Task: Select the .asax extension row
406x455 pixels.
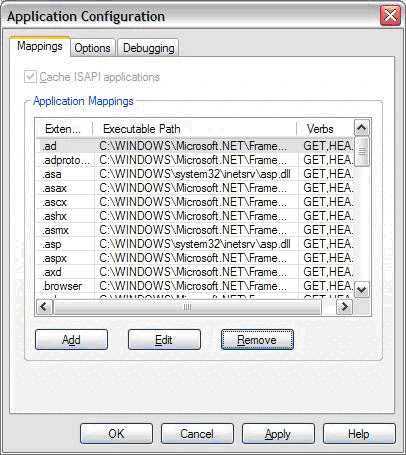Action: [x=195, y=188]
